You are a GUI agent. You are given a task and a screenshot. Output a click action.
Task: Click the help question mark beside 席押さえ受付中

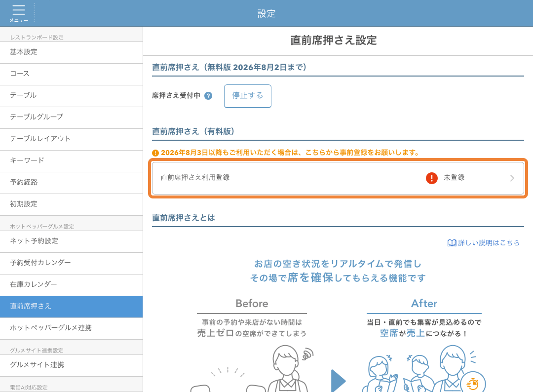208,96
